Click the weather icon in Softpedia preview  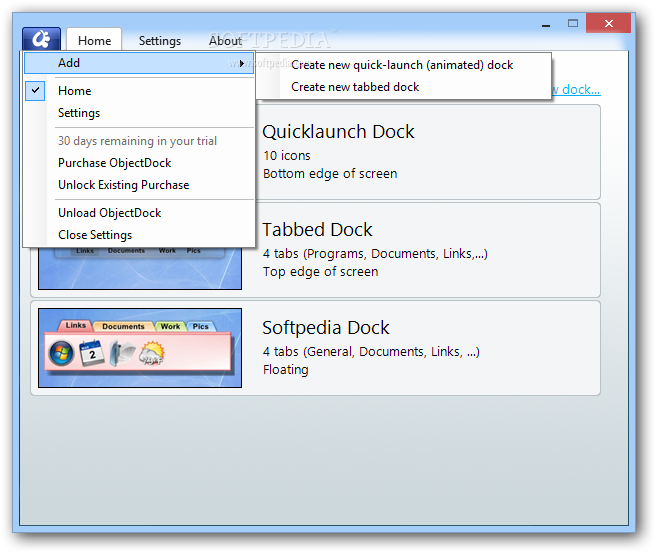[152, 353]
